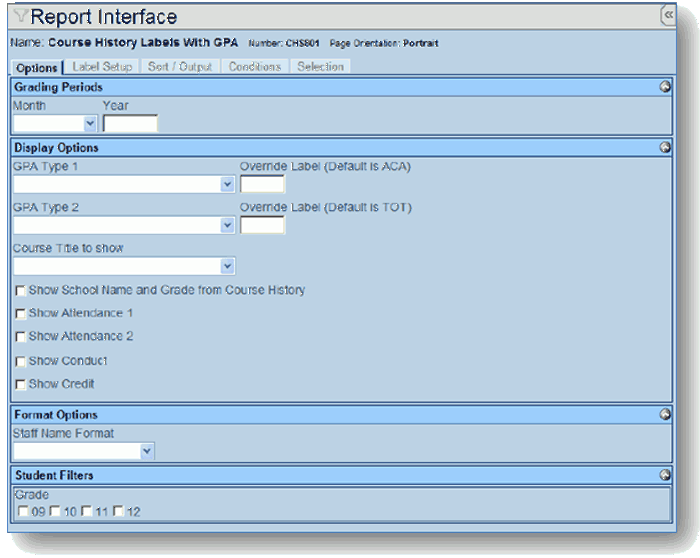Check the grade 12 filter box
Screen dimensions: 700x558
pos(118,512)
